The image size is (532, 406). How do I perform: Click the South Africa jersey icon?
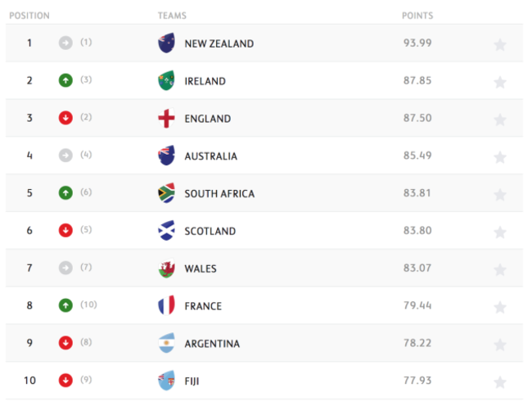coord(166,193)
